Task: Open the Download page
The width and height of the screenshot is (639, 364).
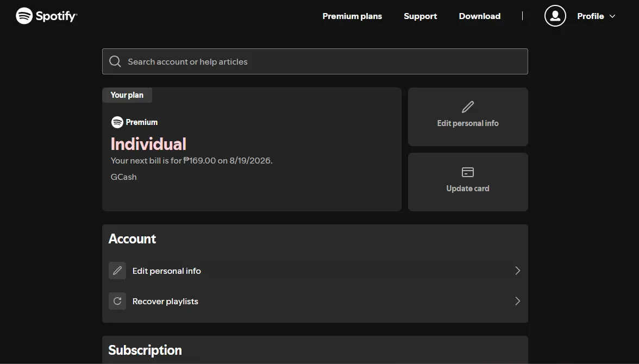Action: click(x=480, y=16)
